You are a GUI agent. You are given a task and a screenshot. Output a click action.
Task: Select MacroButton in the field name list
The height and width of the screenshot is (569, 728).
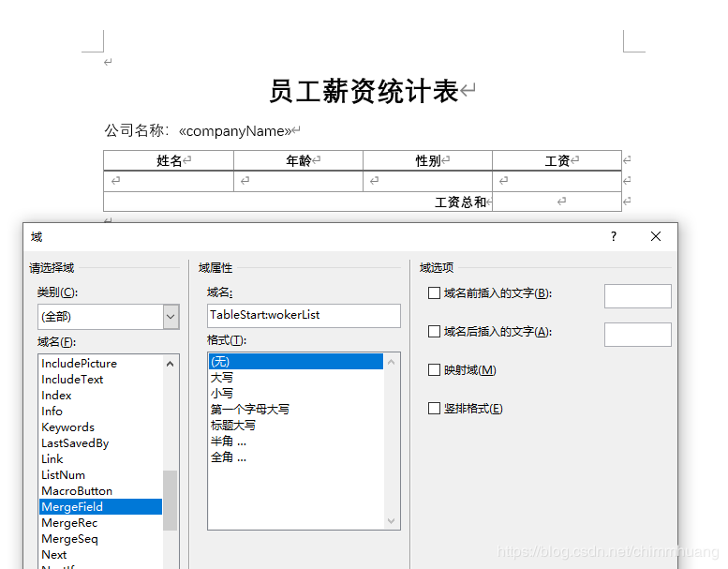101,491
